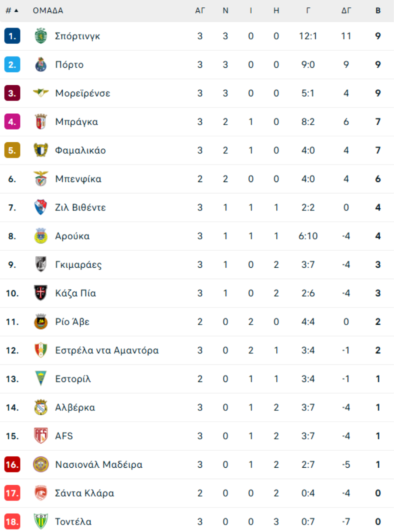The height and width of the screenshot is (532, 394).
Task: Click the Σάντα Κλάρα team logo
Action: click(x=41, y=493)
